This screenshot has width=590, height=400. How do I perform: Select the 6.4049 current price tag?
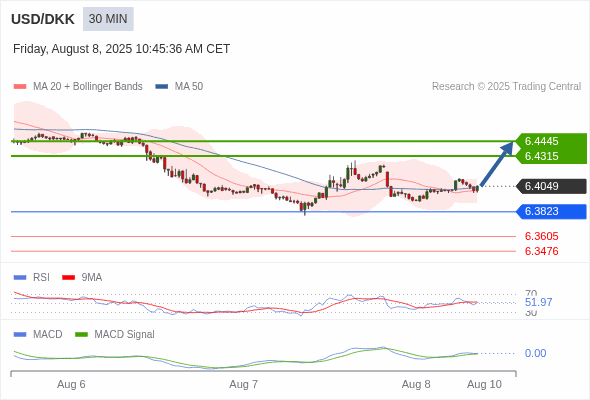pyautogui.click(x=552, y=186)
